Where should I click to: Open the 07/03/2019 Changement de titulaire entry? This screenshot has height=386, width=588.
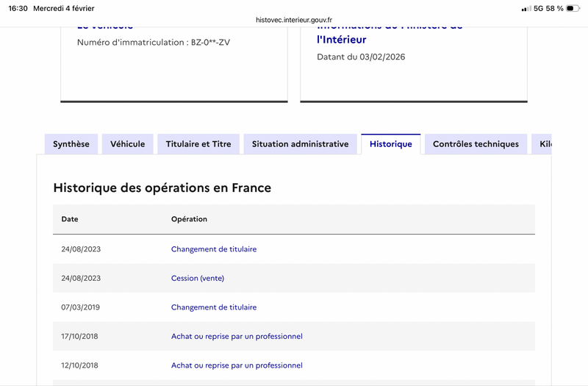click(214, 307)
